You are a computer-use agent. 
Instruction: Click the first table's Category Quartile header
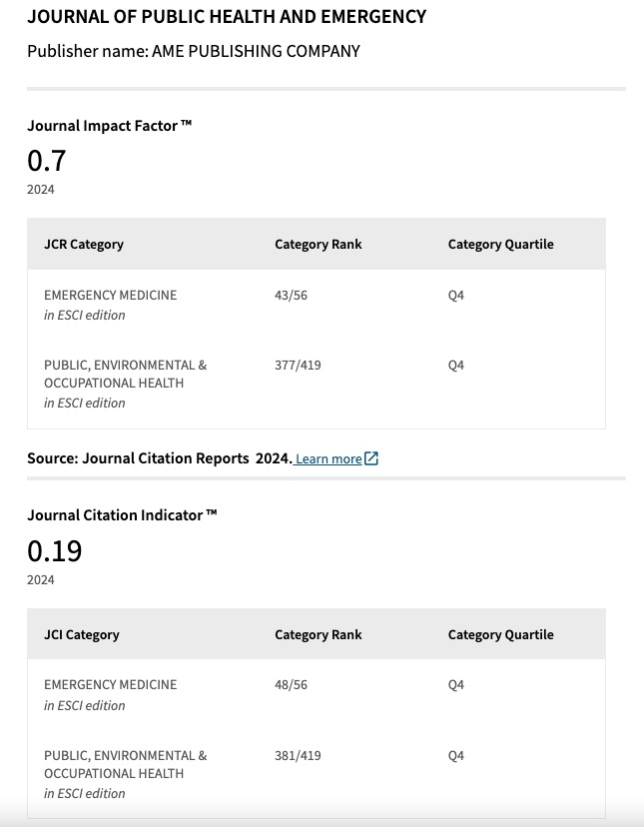[500, 244]
